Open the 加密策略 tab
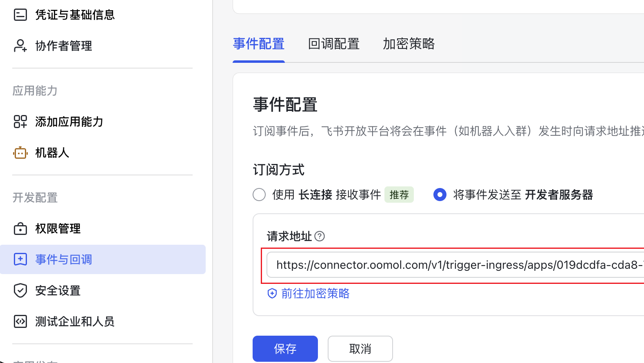 [x=409, y=44]
